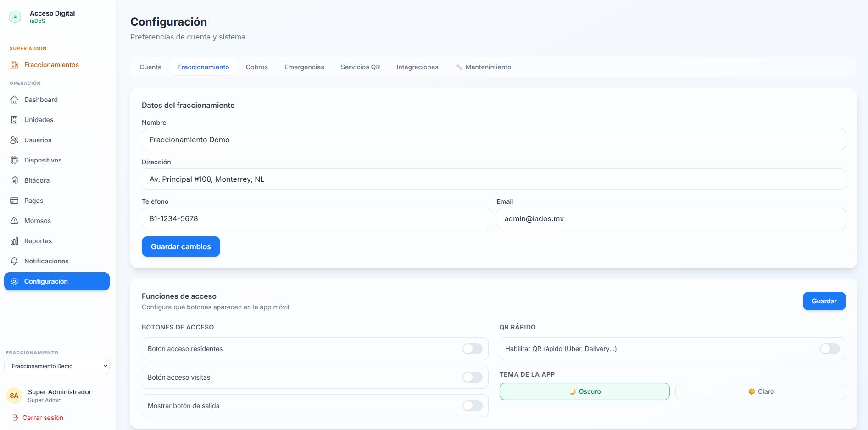The height and width of the screenshot is (430, 868).
Task: Click the Notificaciones bell icon
Action: click(x=14, y=261)
